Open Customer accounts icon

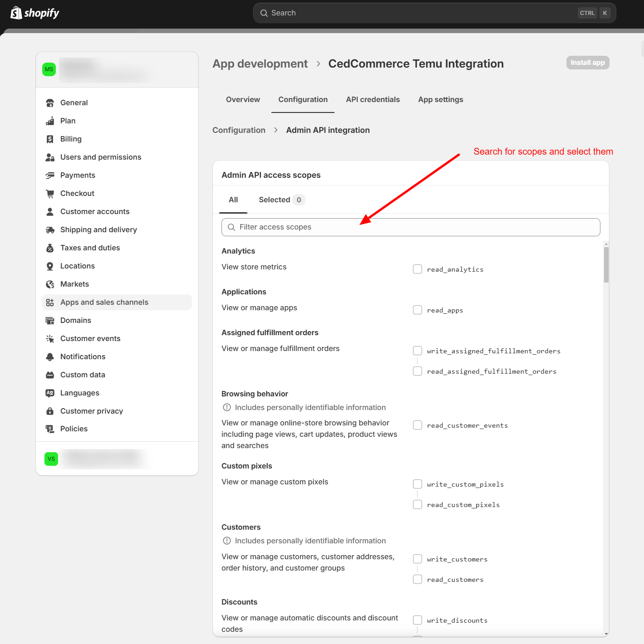click(50, 212)
